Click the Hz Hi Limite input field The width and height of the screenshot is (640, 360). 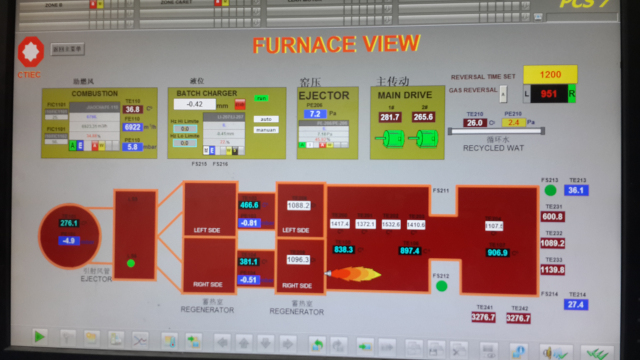pos(184,129)
